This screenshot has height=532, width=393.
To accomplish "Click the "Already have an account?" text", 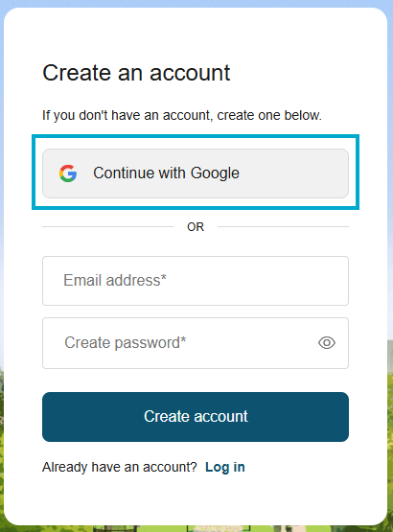I will [x=120, y=467].
